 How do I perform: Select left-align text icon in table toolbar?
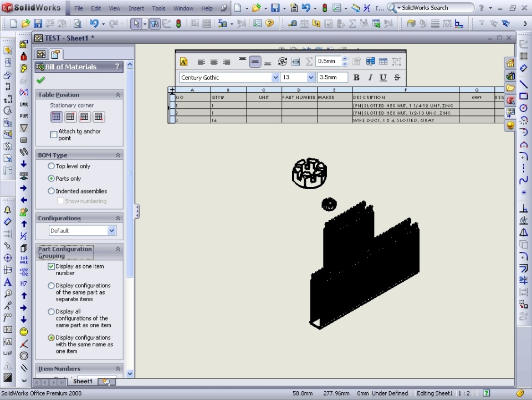coord(201,62)
